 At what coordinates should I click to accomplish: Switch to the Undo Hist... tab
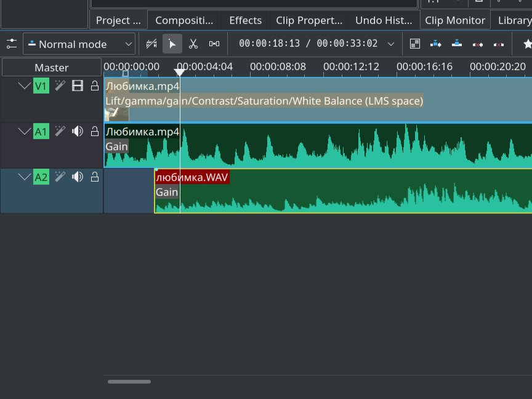(384, 20)
